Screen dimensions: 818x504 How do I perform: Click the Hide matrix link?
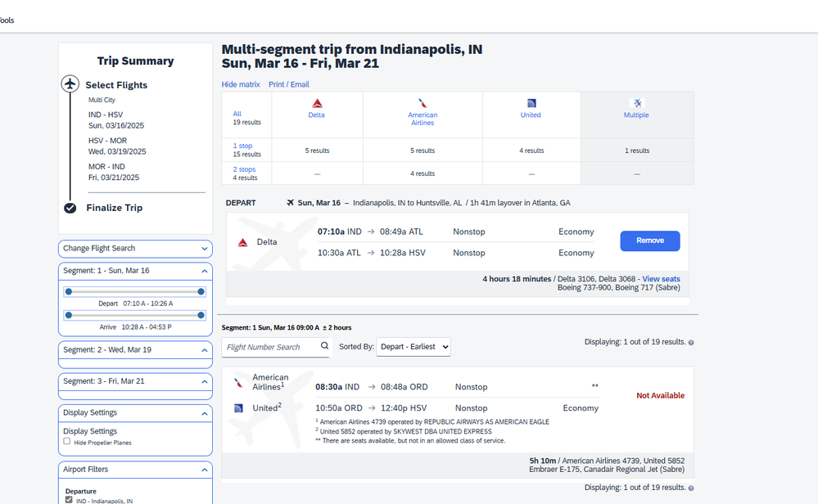[x=241, y=84]
